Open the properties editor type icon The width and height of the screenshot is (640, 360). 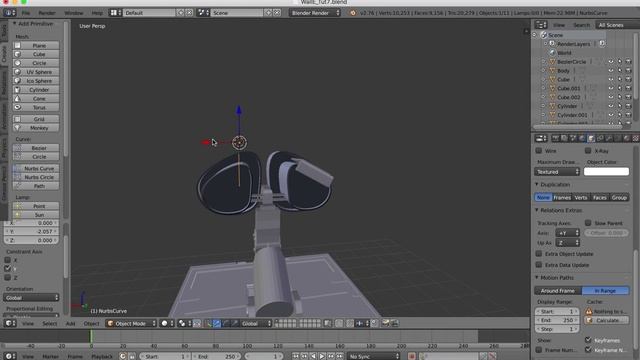(541, 138)
